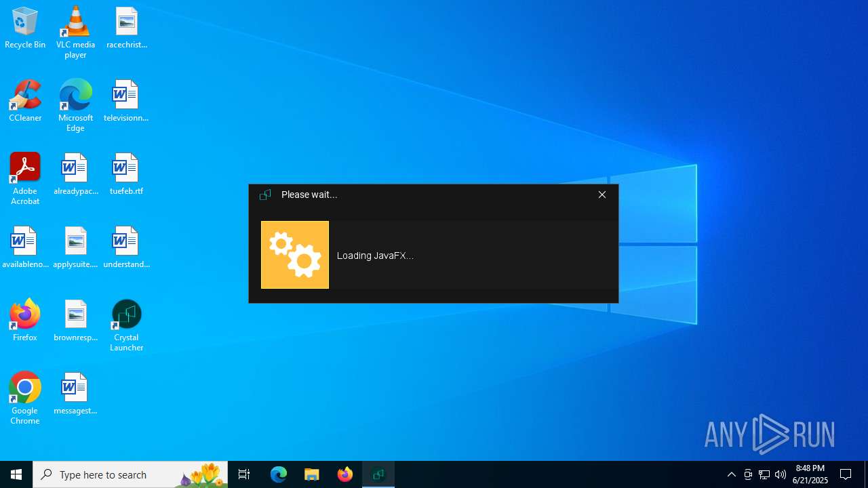This screenshot has height=488, width=868.
Task: Open Adobe Acrobat shortcut
Action: pos(25,179)
